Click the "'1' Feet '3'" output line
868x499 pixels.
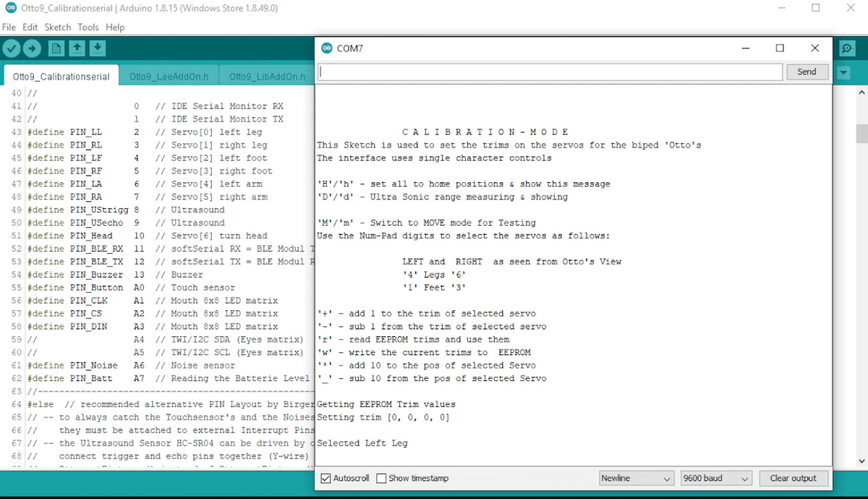coord(435,288)
